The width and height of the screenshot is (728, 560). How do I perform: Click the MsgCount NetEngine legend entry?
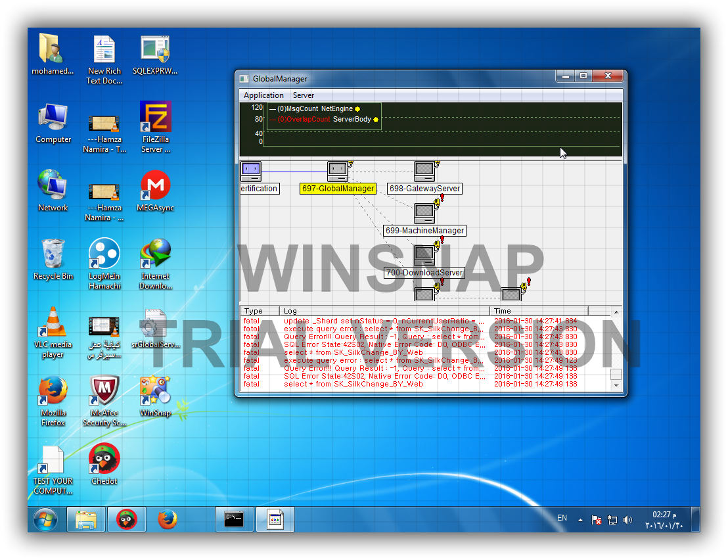pyautogui.click(x=315, y=108)
